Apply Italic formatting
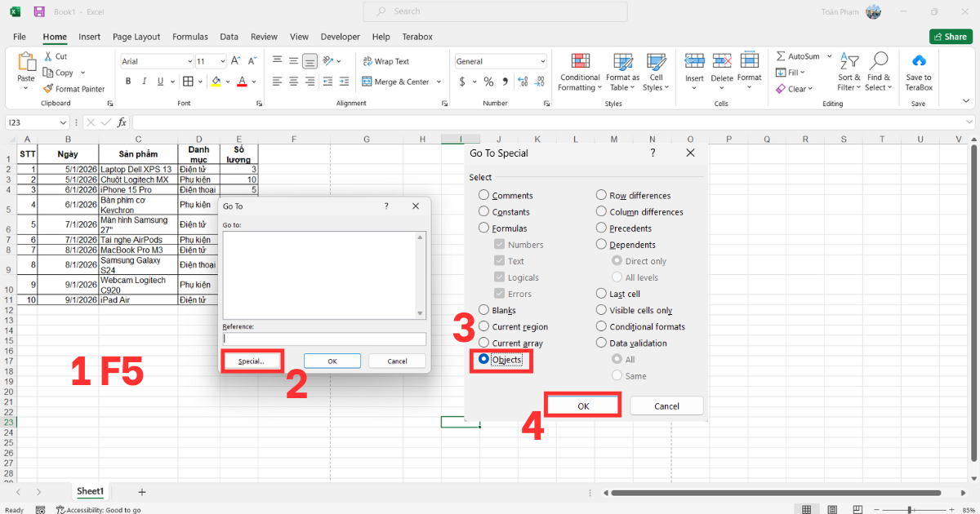 pos(145,82)
